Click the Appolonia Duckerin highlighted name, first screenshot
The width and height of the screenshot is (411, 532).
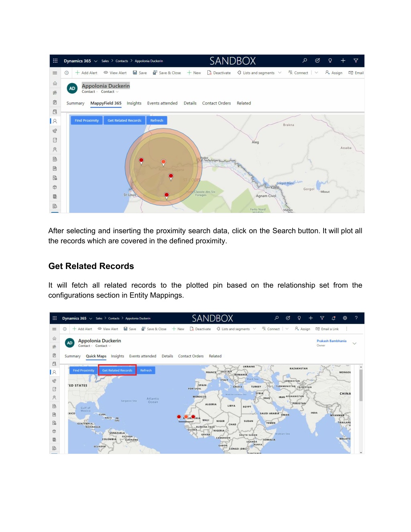tap(106, 86)
